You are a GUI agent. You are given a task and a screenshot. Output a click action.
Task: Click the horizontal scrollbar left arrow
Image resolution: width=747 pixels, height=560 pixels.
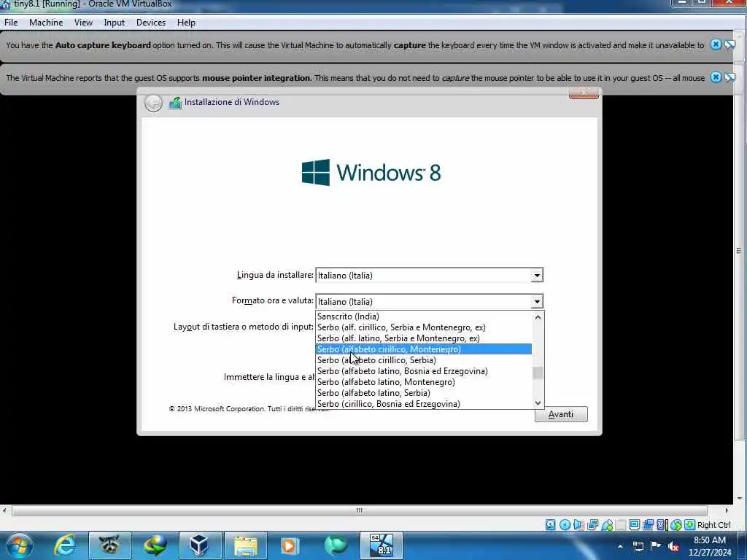point(4,510)
